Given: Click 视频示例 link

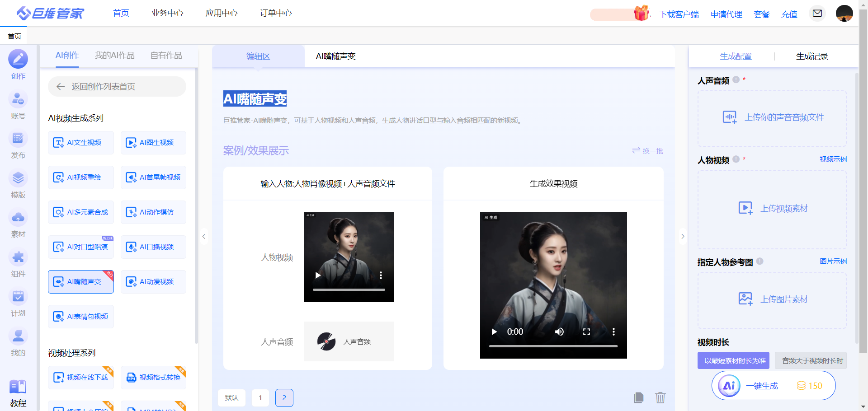Looking at the screenshot, I should tap(833, 159).
